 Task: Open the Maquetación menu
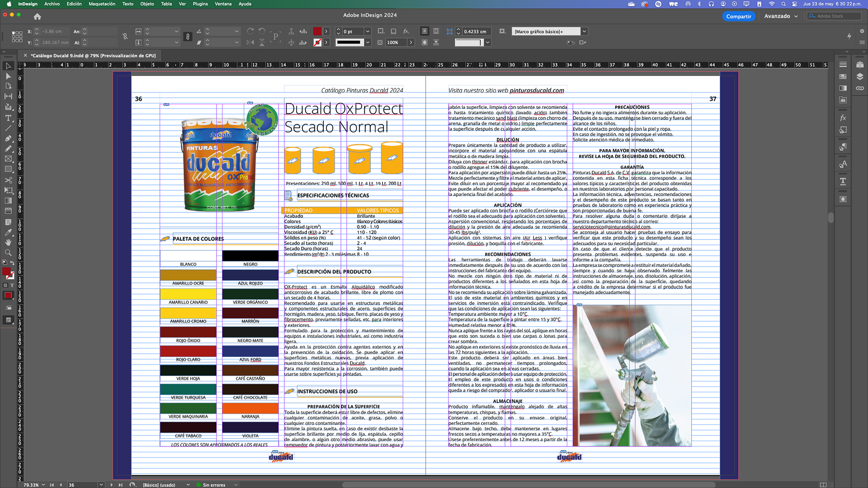pyautogui.click(x=102, y=4)
